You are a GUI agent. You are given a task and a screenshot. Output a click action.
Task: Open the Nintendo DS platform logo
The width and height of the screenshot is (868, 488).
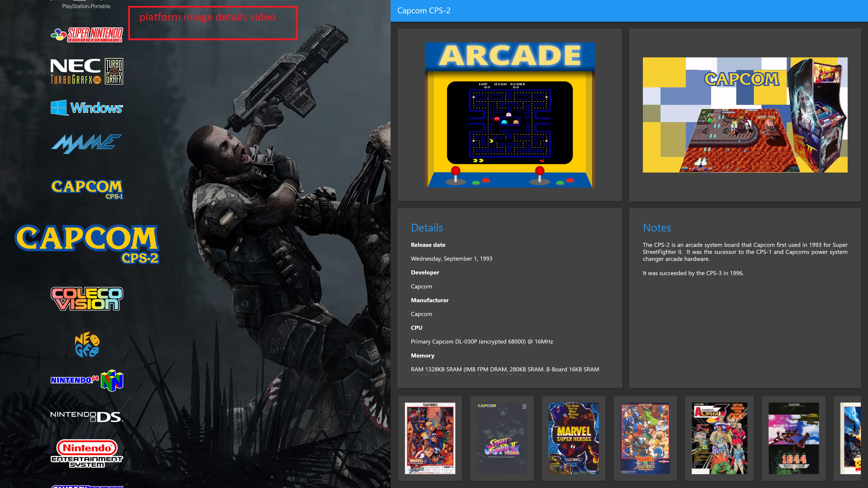87,417
